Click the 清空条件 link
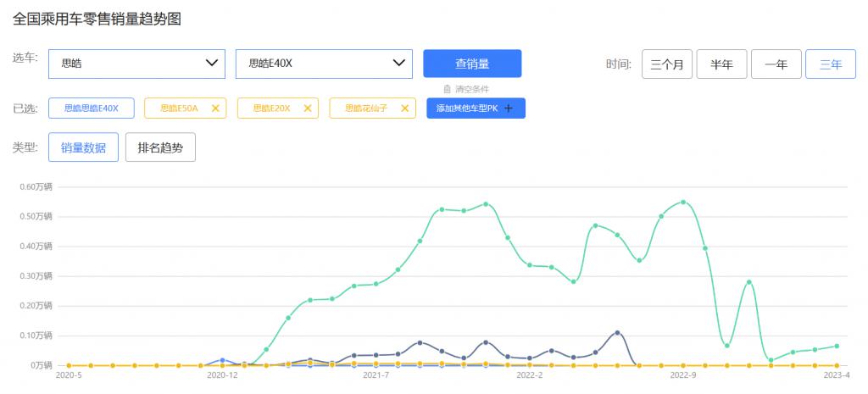 coord(472,89)
